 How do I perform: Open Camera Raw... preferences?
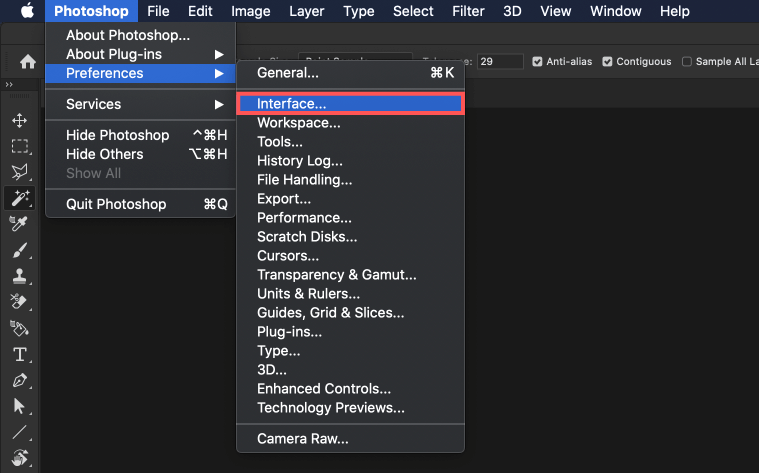click(x=350, y=439)
